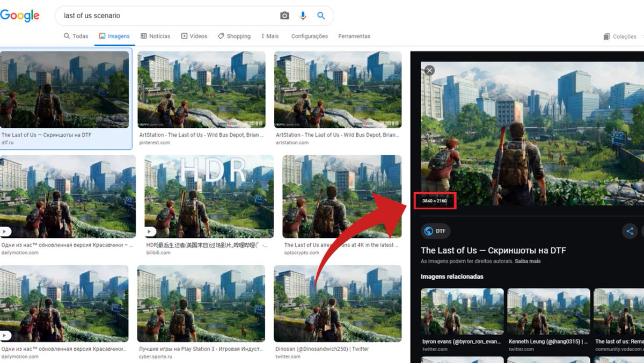
Task: Click the 'artstation.com' source text
Action: coord(291,143)
